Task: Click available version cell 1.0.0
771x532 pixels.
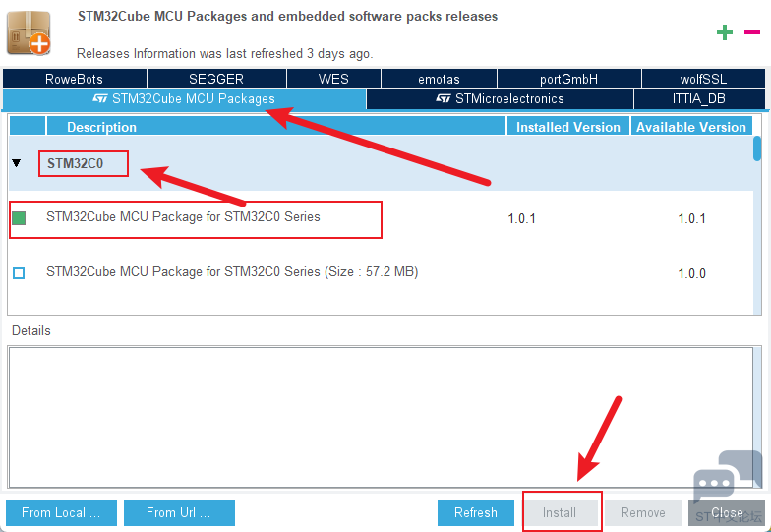Action: click(x=692, y=273)
